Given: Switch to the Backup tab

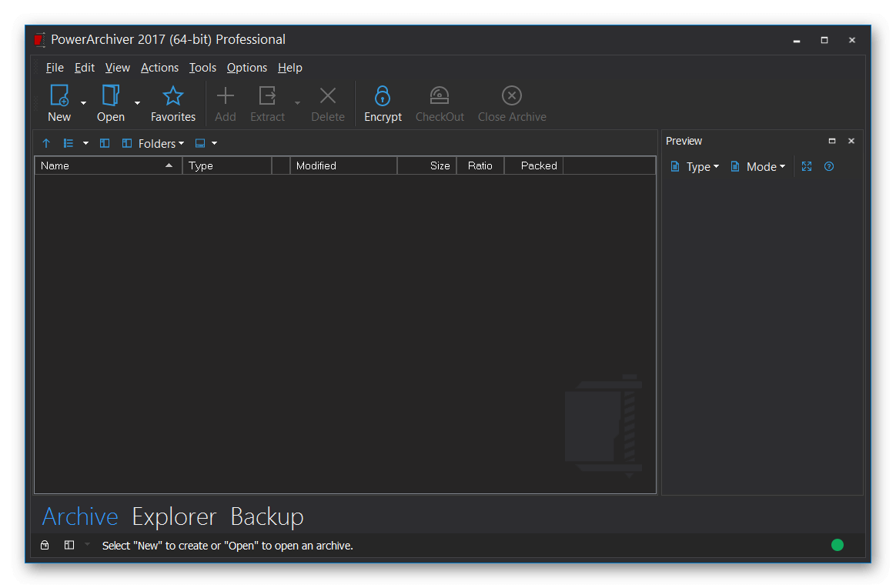Looking at the screenshot, I should (x=267, y=516).
